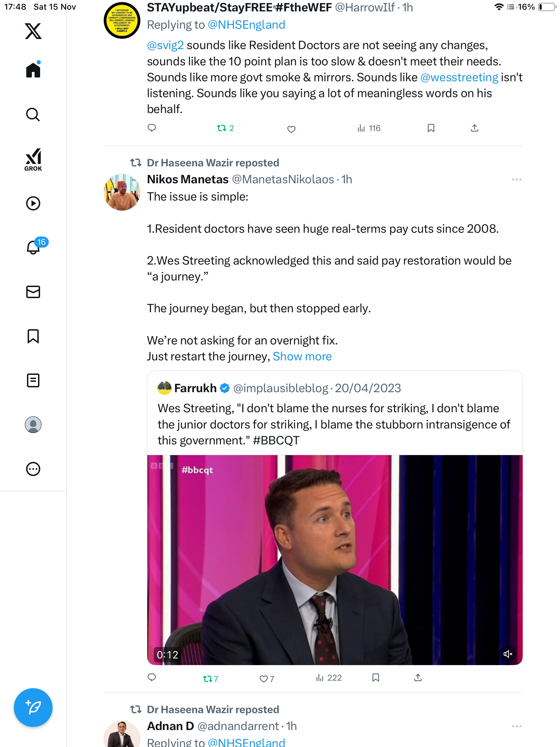Open Messages envelope in sidebar
560x747 pixels.
click(x=33, y=292)
